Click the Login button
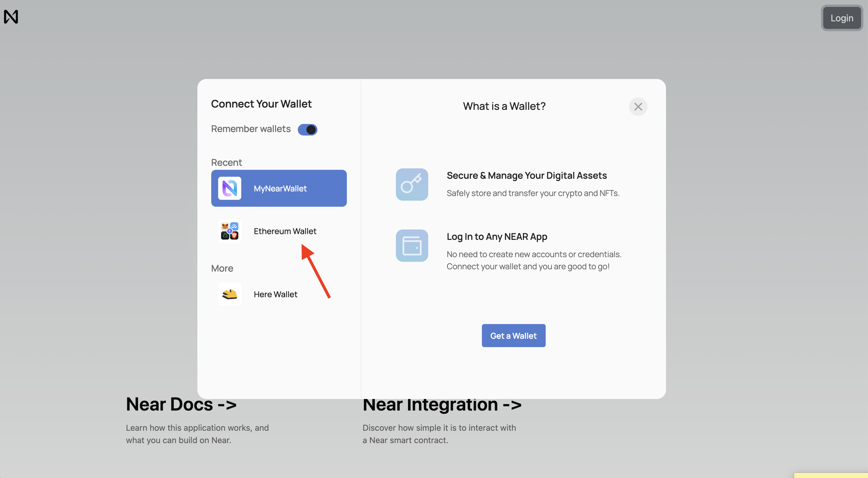The height and width of the screenshot is (478, 868). click(x=841, y=18)
